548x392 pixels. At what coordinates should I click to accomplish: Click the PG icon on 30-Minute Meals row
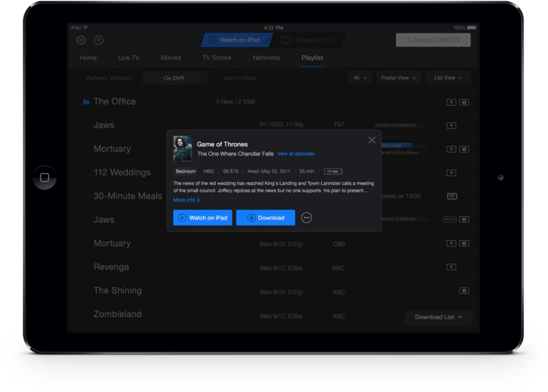point(452,196)
